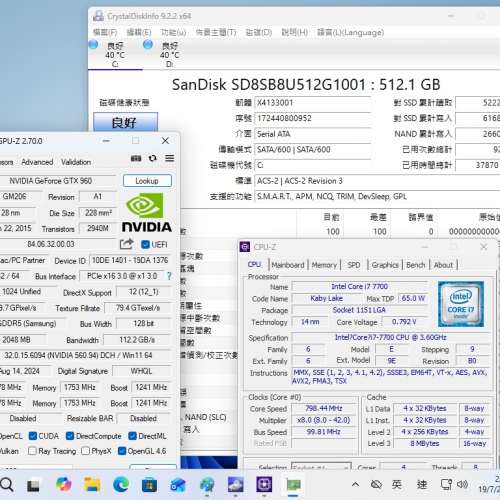Click the CPU-Z title bar icon

(245, 247)
